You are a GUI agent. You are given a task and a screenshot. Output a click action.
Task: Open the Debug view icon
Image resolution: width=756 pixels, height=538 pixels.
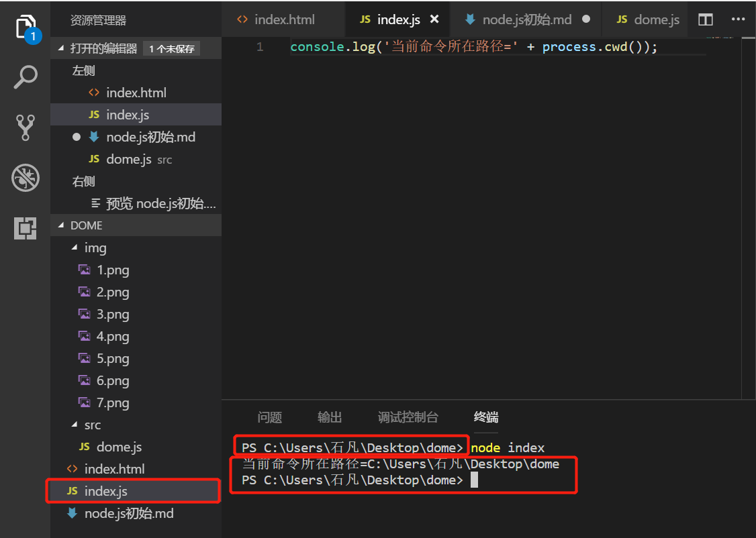[26, 178]
